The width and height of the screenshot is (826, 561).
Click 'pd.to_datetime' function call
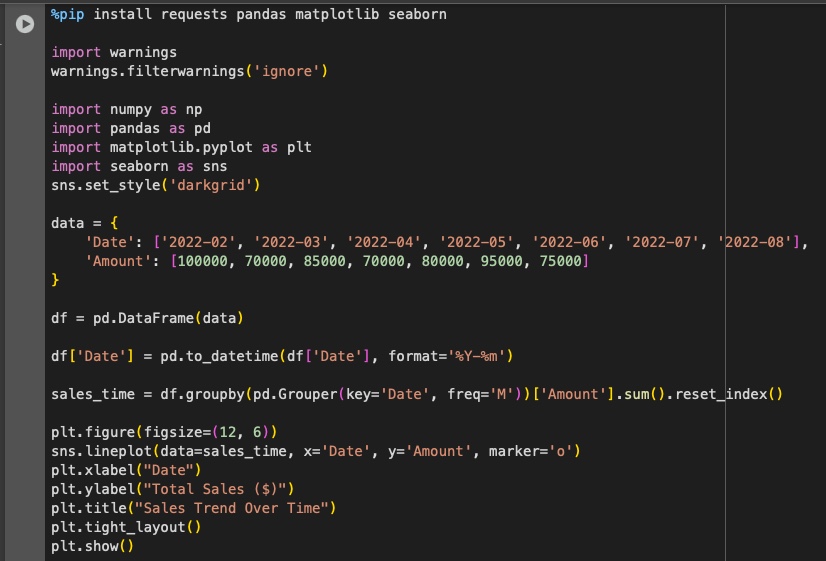pyautogui.click(x=219, y=356)
